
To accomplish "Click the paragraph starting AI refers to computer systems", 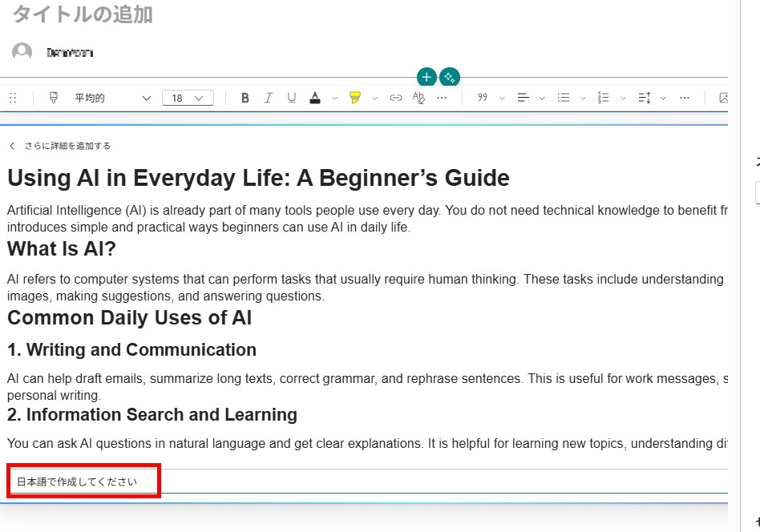I will point(367,288).
